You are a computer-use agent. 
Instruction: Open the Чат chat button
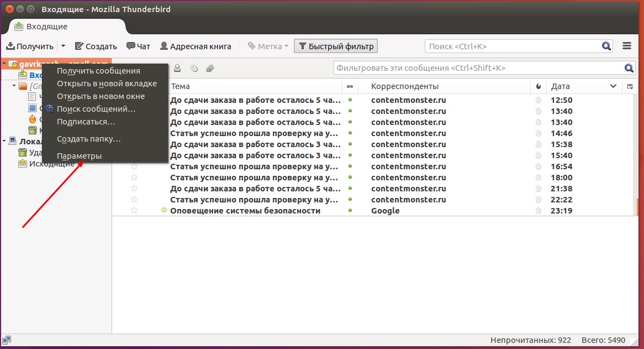click(x=139, y=46)
